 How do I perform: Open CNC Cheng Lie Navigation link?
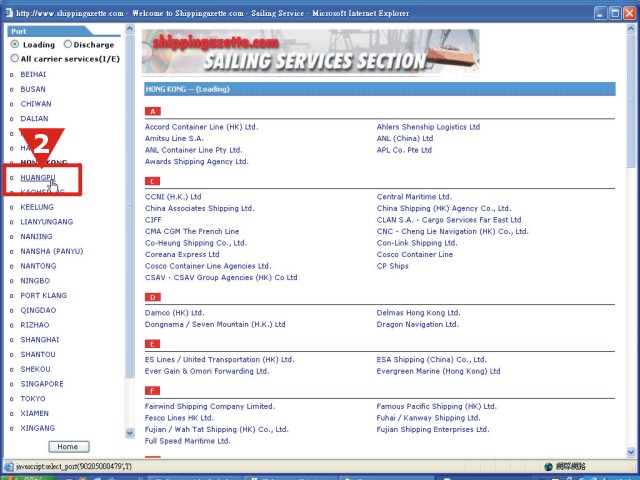click(453, 231)
